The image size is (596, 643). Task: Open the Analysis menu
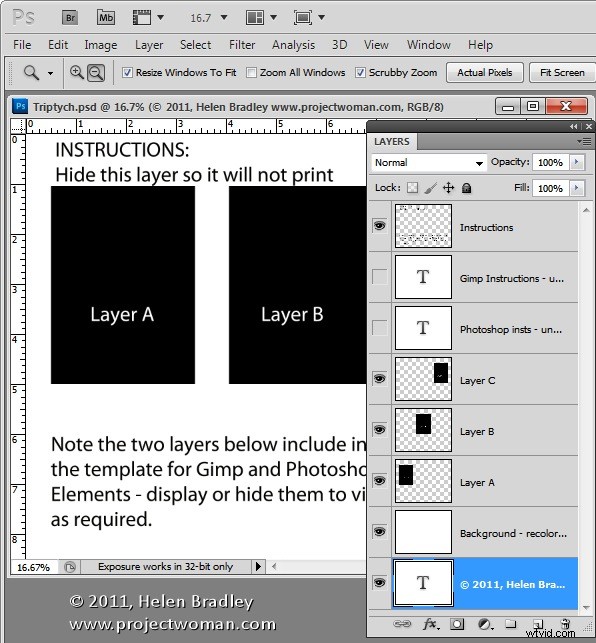(293, 45)
